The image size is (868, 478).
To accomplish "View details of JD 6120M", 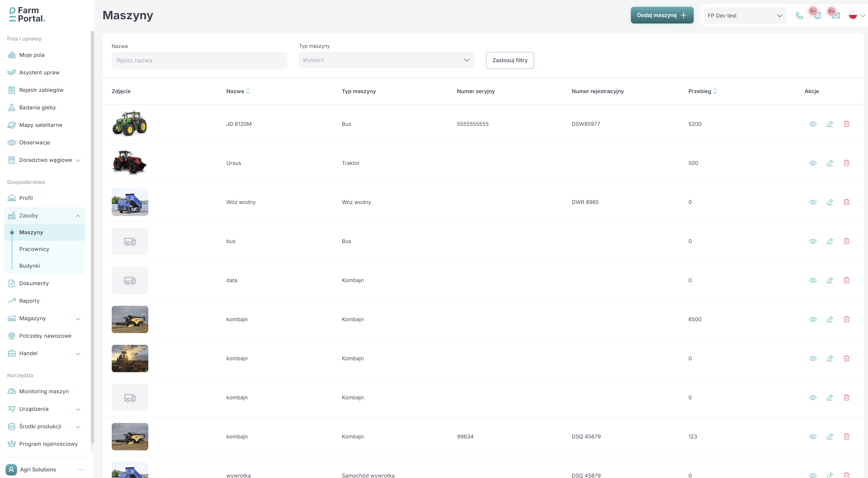I will pyautogui.click(x=813, y=124).
